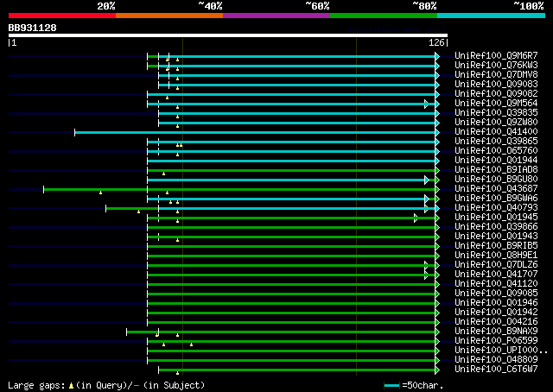Click the 126 end position label
553x392 pixels.
click(436, 42)
